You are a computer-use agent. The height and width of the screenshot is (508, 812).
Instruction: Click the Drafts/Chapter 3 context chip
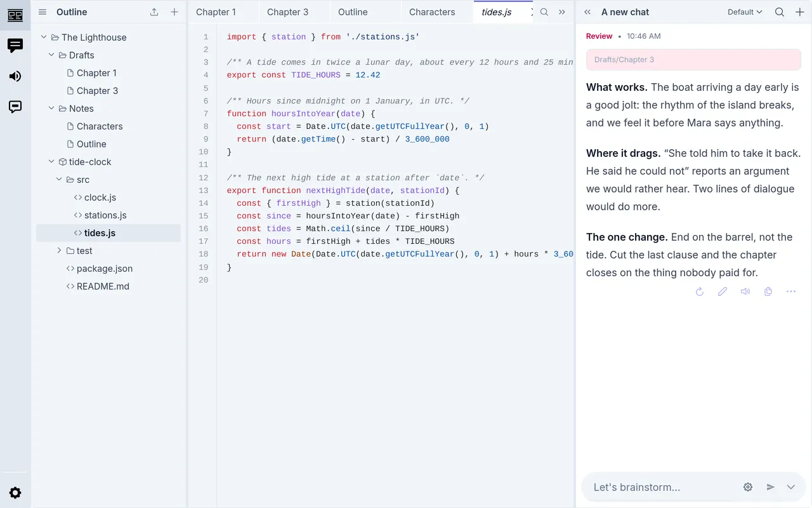point(693,60)
